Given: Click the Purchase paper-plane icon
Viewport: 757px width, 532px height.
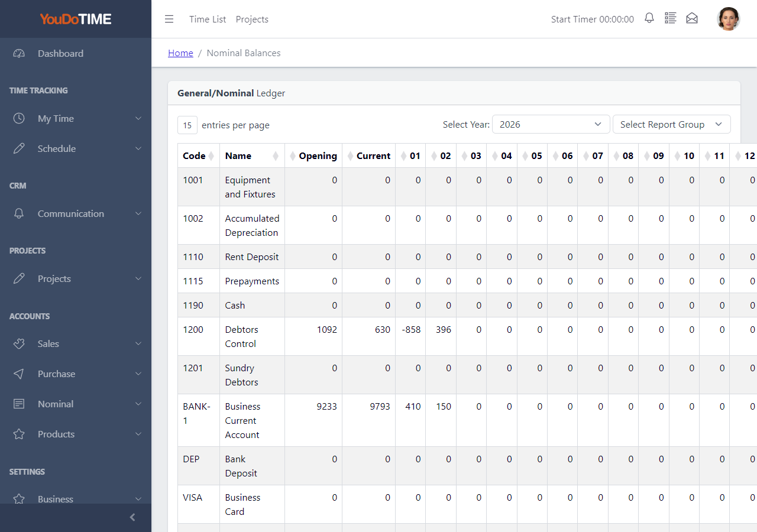Looking at the screenshot, I should (x=19, y=374).
